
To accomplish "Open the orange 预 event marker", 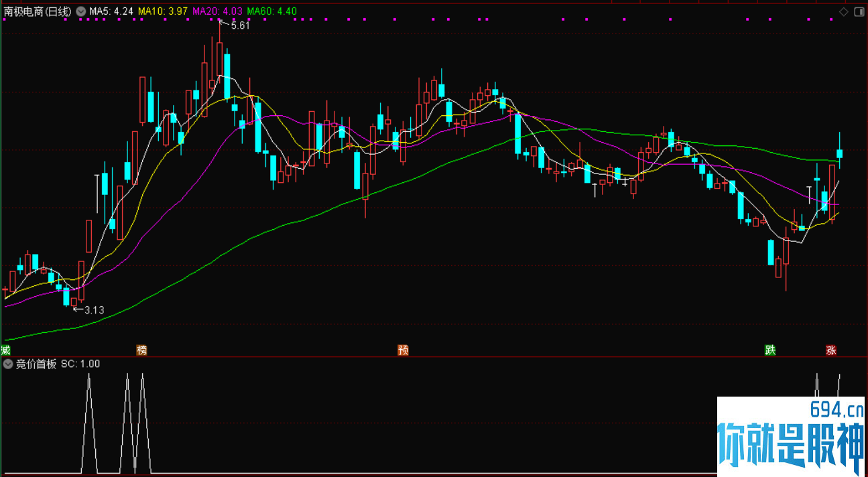I will pyautogui.click(x=403, y=350).
